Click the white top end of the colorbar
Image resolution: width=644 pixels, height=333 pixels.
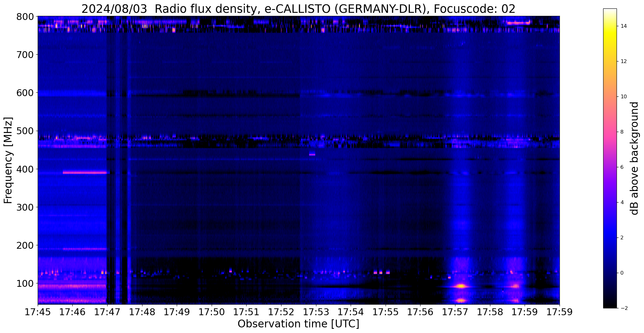pyautogui.click(x=610, y=11)
